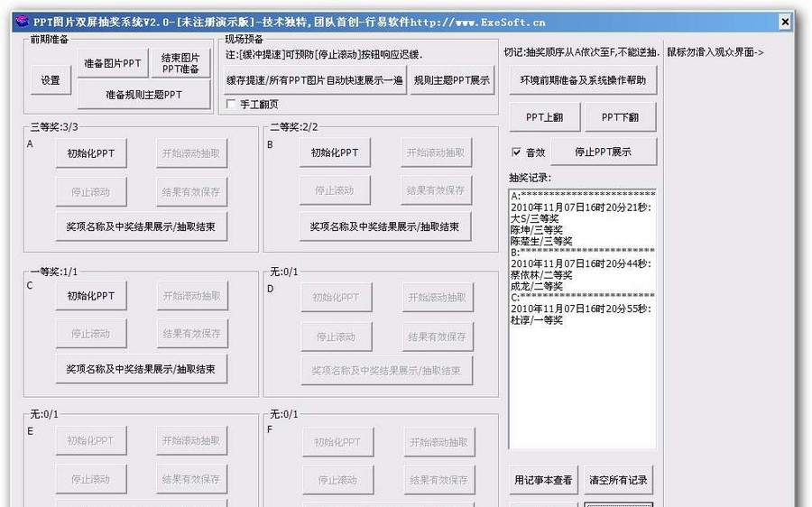
Task: Select record line 蔡依林/二等奖
Action: [541, 275]
